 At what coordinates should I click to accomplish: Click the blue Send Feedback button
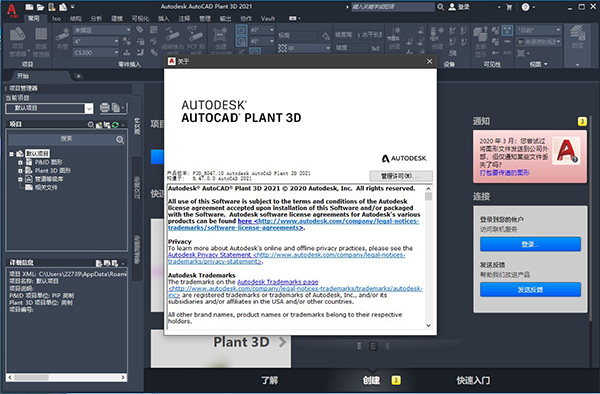[x=530, y=290]
